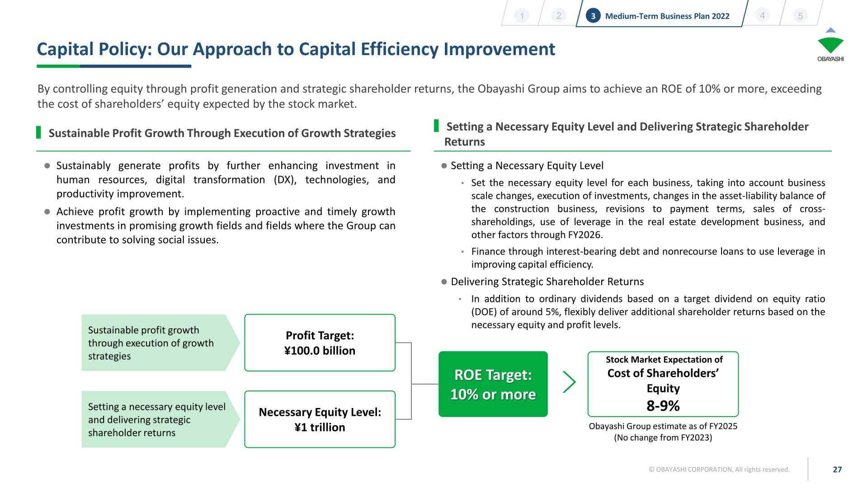This screenshot has width=868, height=488.
Task: Click the 'In addition to ordinary dividends' sub-bullet
Action: click(x=648, y=312)
